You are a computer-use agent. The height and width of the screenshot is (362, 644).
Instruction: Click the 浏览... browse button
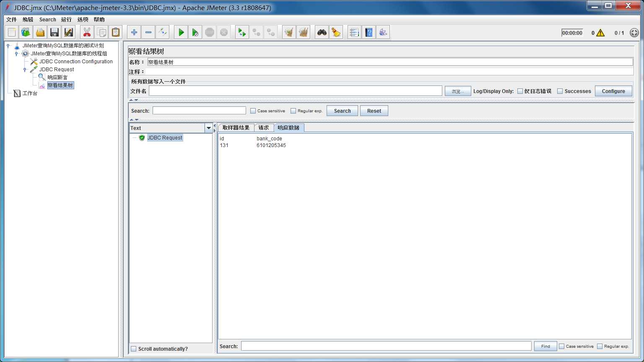458,91
